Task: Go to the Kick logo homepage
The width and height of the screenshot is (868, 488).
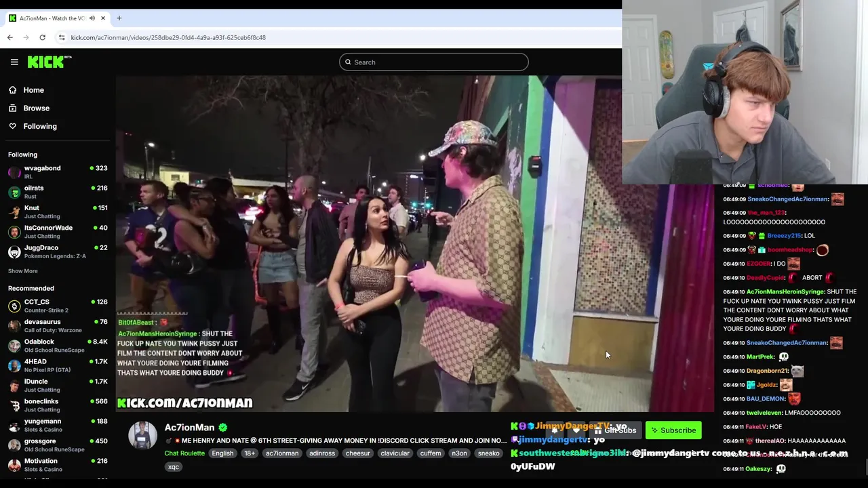Action: pos(50,62)
